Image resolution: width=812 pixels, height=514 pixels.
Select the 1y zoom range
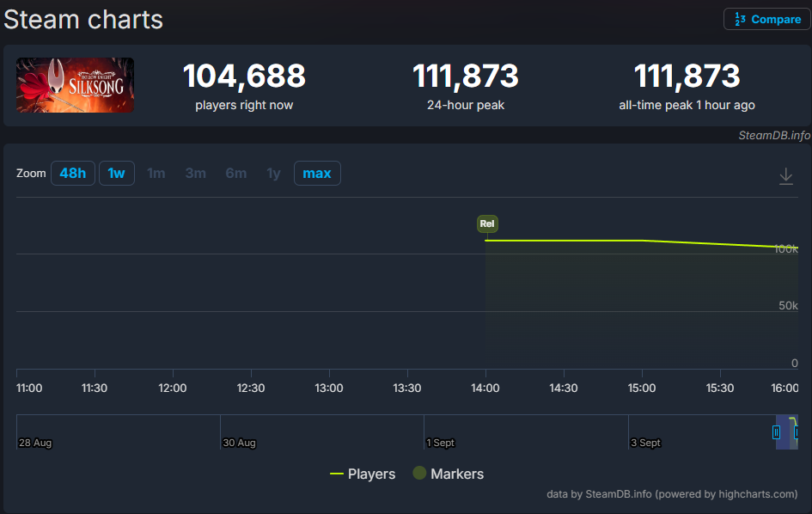273,173
